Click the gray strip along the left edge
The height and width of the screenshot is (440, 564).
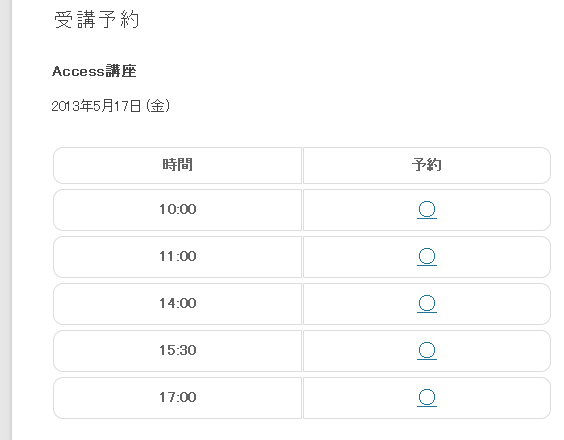tap(6, 220)
